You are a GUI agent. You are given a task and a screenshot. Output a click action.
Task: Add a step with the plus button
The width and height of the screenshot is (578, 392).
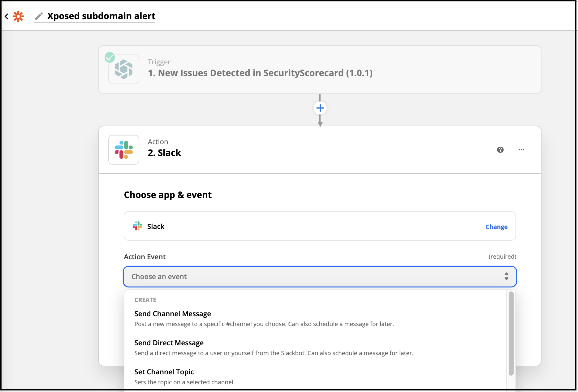320,108
